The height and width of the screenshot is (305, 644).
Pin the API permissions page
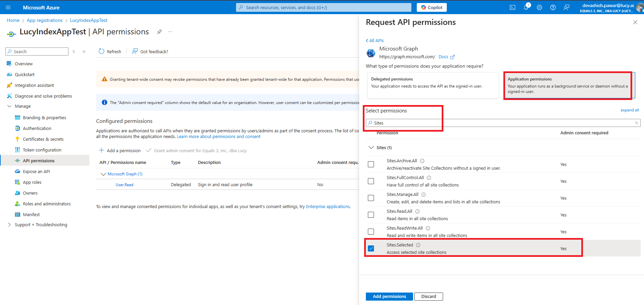(159, 32)
